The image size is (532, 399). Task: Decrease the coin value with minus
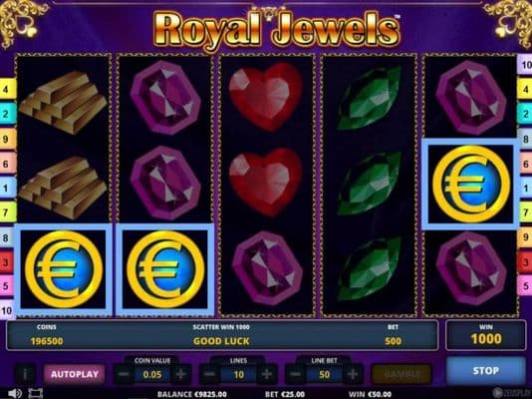(x=124, y=374)
